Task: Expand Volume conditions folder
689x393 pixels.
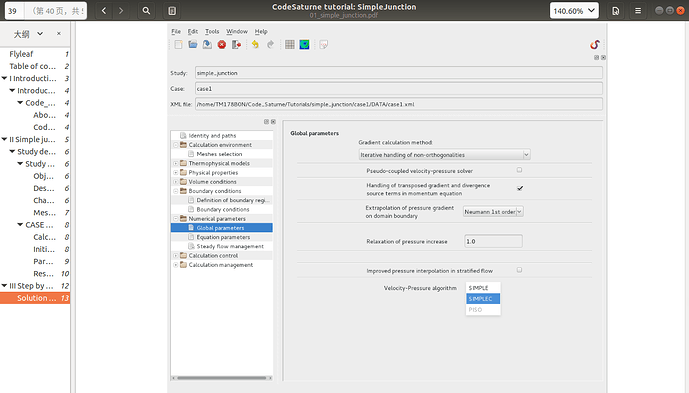Action: [176, 182]
